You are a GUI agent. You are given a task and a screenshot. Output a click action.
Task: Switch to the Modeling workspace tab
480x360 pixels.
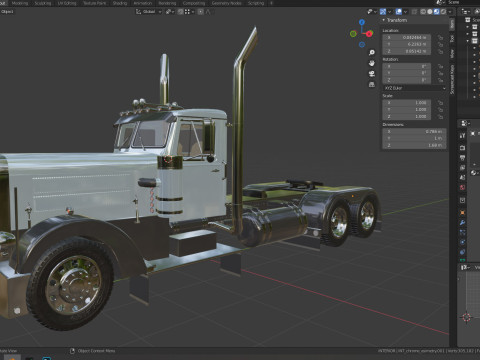tap(20, 3)
